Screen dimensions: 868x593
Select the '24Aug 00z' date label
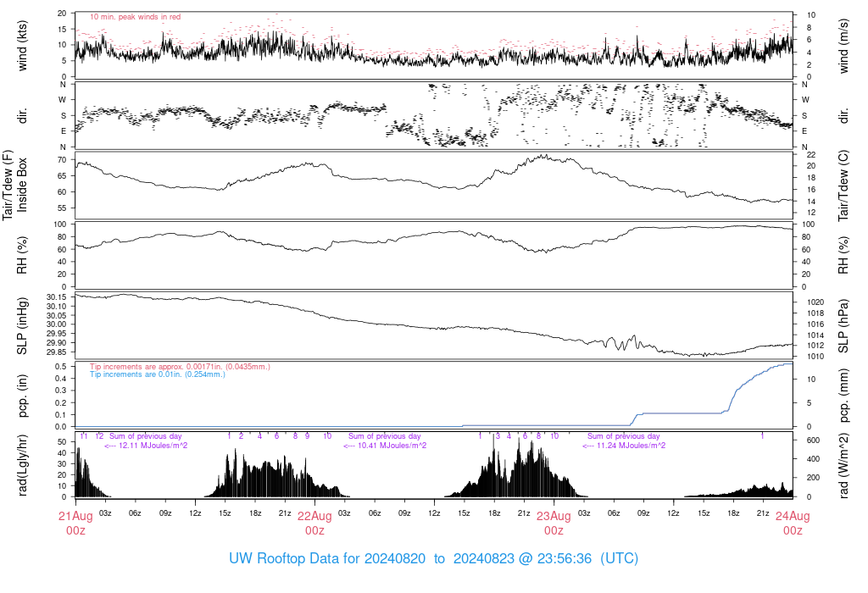(x=793, y=523)
